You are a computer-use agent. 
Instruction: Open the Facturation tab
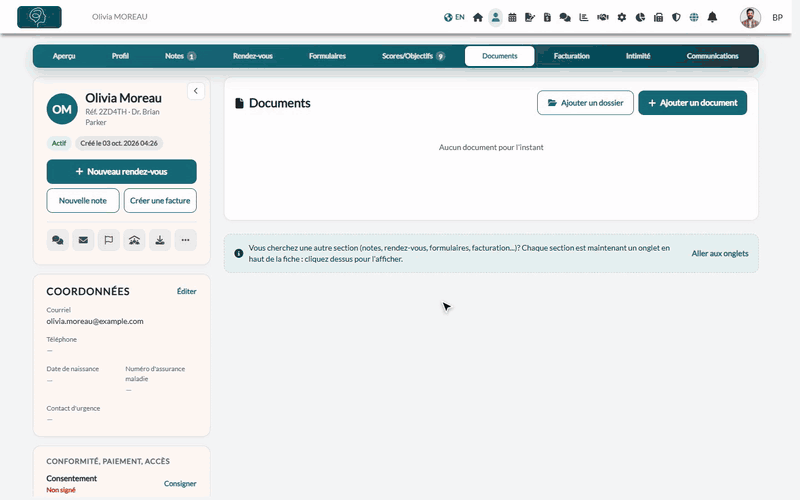coord(571,56)
